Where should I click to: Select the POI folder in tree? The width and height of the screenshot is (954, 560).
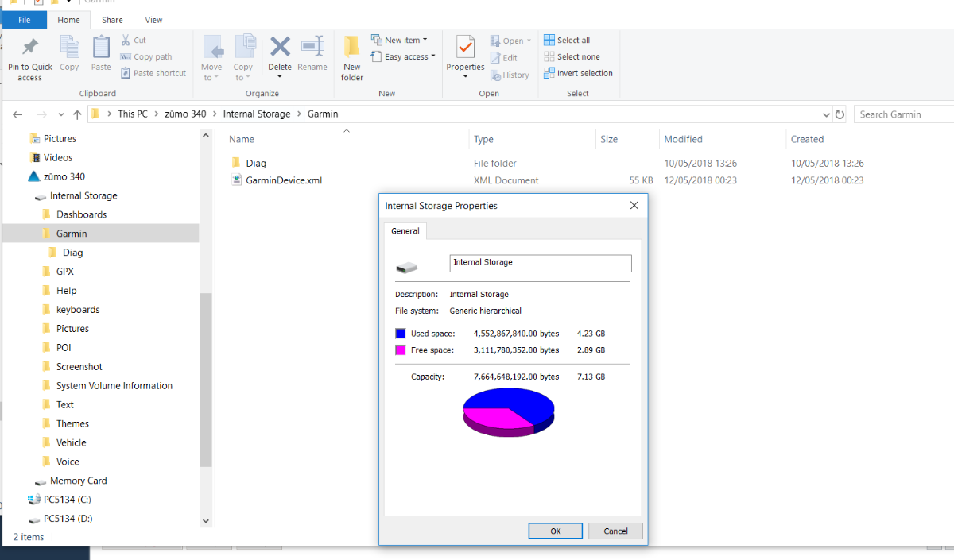tap(64, 348)
